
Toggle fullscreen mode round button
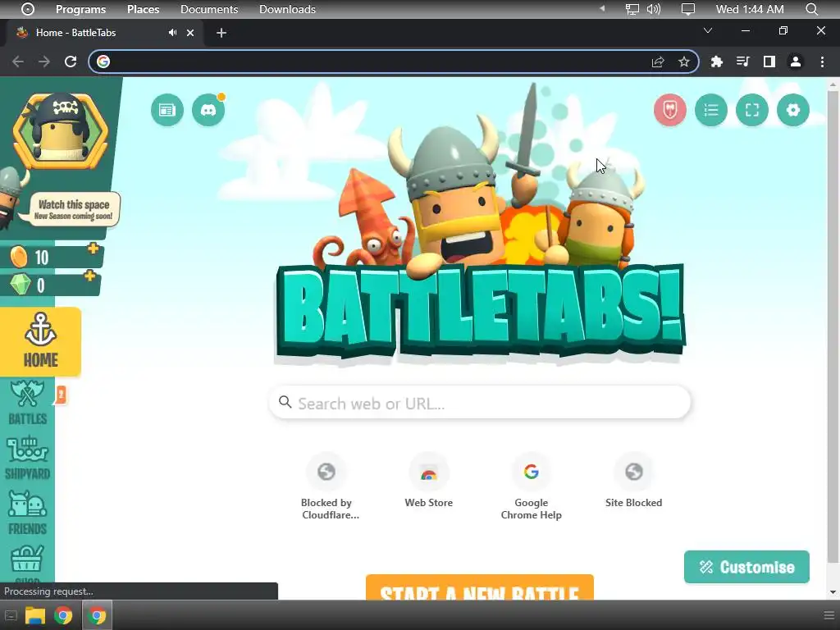click(x=752, y=111)
